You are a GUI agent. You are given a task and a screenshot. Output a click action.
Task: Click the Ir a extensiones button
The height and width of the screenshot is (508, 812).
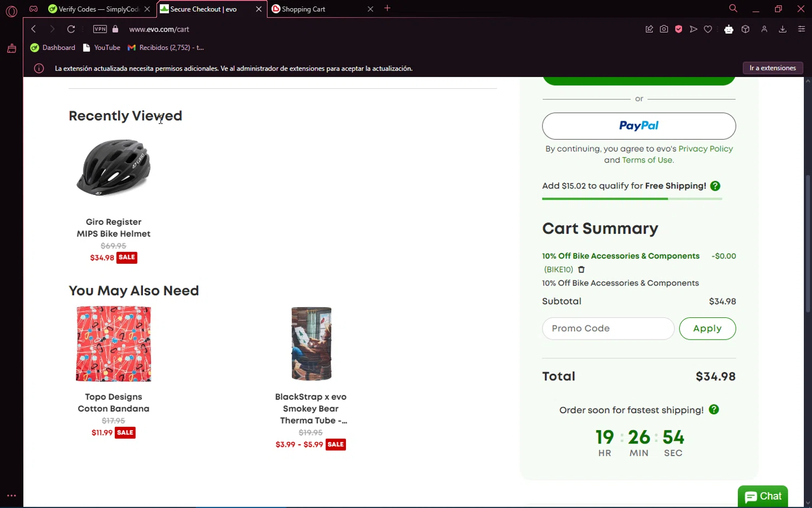pyautogui.click(x=772, y=68)
